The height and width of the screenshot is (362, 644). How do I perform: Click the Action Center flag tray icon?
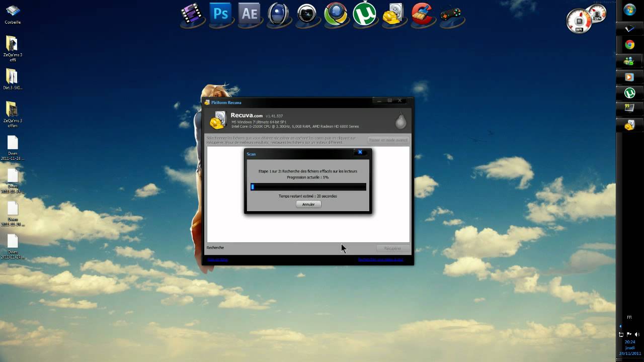point(629,334)
